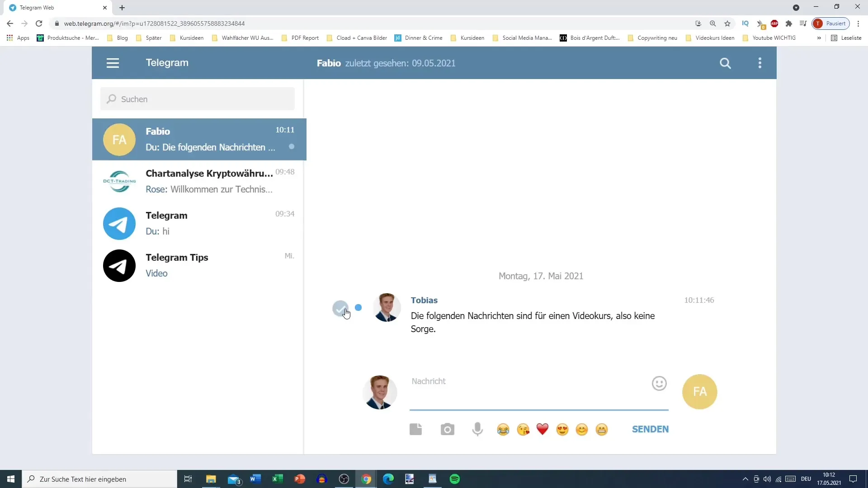This screenshot has height=488, width=868.
Task: Open Excel from the taskbar
Action: [278, 479]
